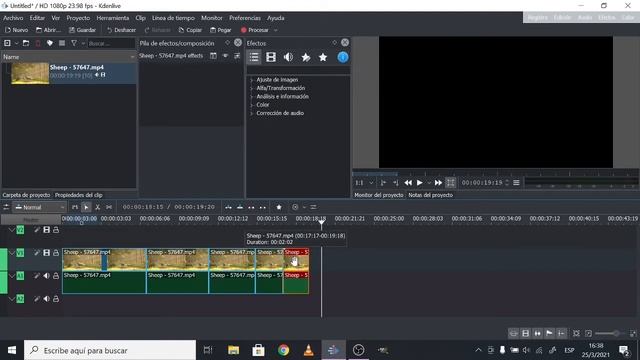Collapse the V1 track with its chevron
This screenshot has height=360, width=640.
point(11,253)
